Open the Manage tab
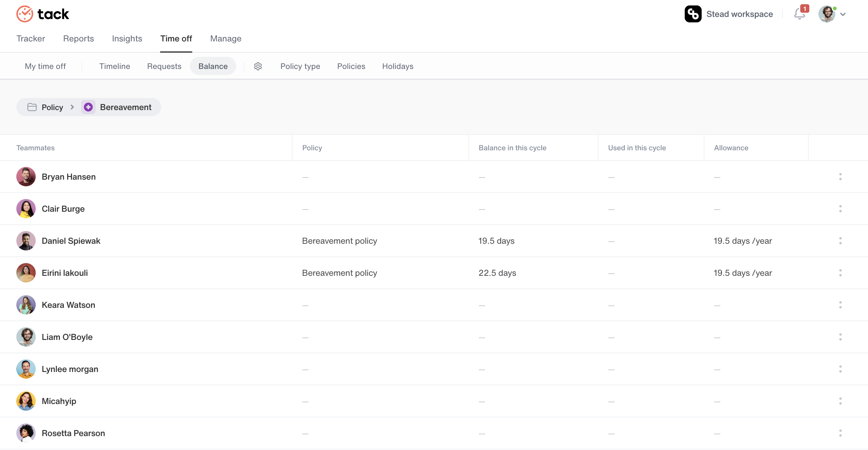Image resolution: width=868 pixels, height=450 pixels. (226, 39)
